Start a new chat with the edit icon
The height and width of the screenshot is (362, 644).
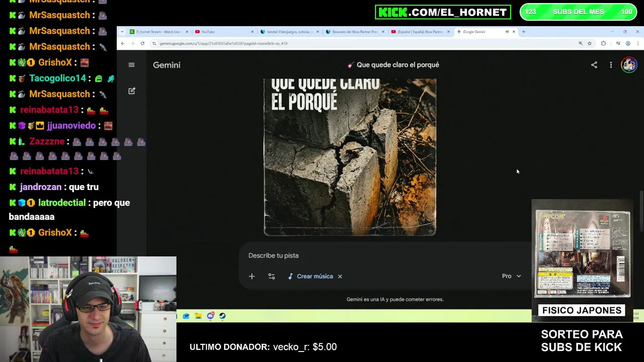(x=132, y=91)
